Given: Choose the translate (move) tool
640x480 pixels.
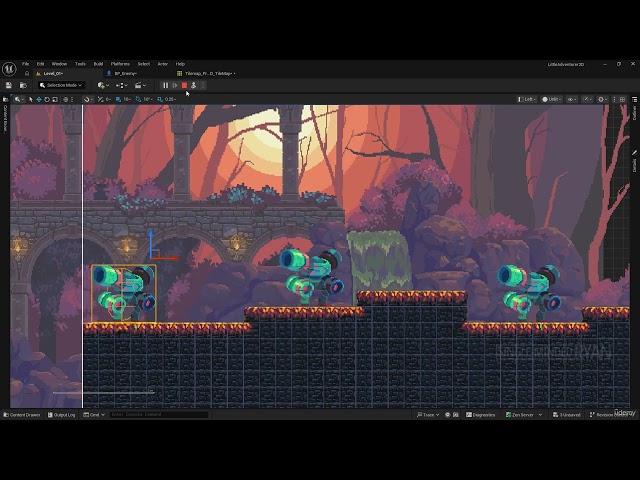Looking at the screenshot, I should point(39,99).
